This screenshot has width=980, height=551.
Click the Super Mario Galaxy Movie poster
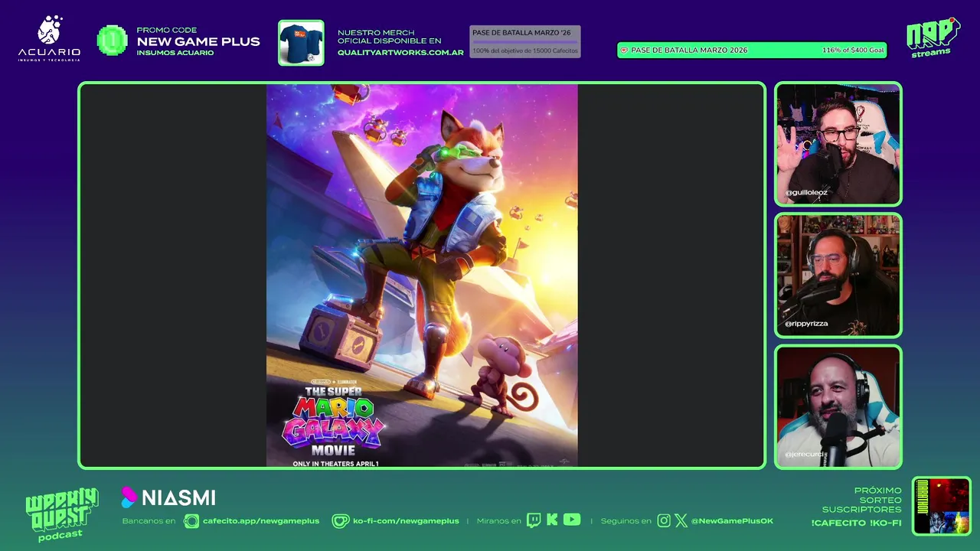pos(422,275)
